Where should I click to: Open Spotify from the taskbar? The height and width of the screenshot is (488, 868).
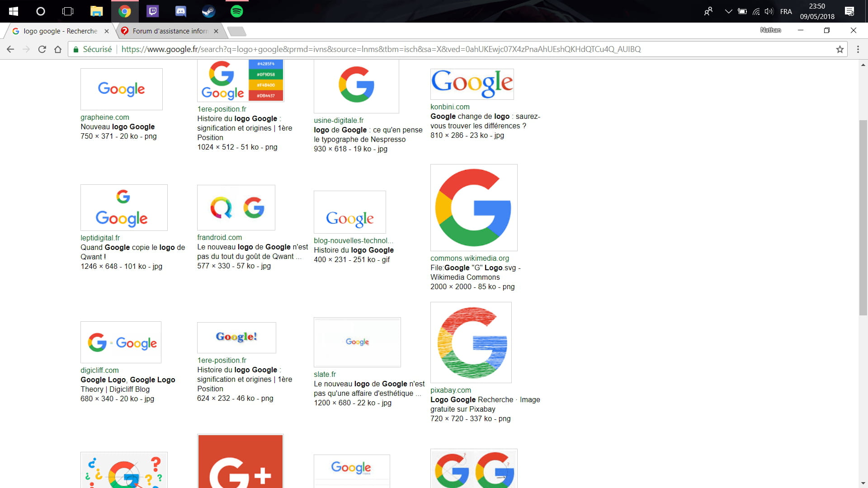pos(236,11)
